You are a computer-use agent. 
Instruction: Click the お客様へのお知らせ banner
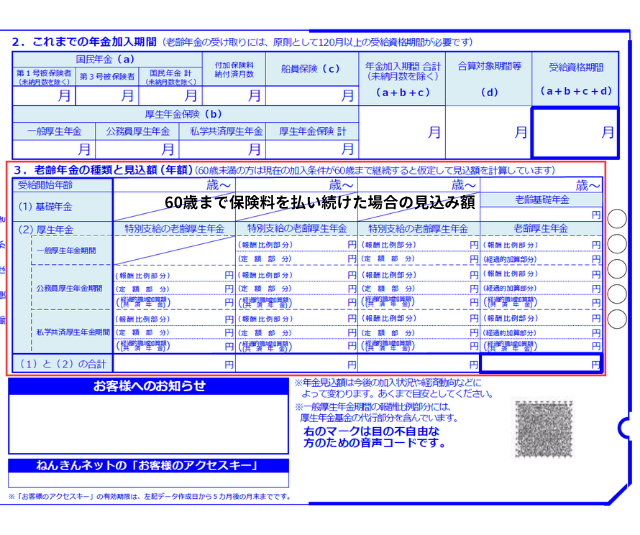pos(149,386)
